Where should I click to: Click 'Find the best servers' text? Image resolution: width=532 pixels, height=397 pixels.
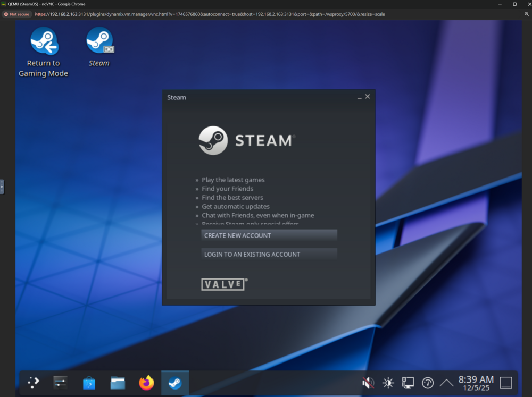tap(232, 197)
